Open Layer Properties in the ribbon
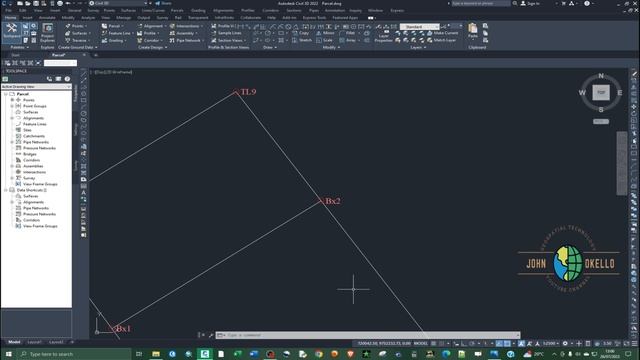Viewport: 640px width, 360px height. click(384, 35)
